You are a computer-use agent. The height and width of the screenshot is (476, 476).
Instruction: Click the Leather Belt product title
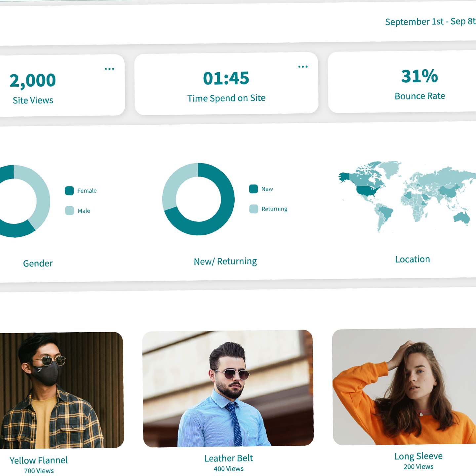coord(228,458)
